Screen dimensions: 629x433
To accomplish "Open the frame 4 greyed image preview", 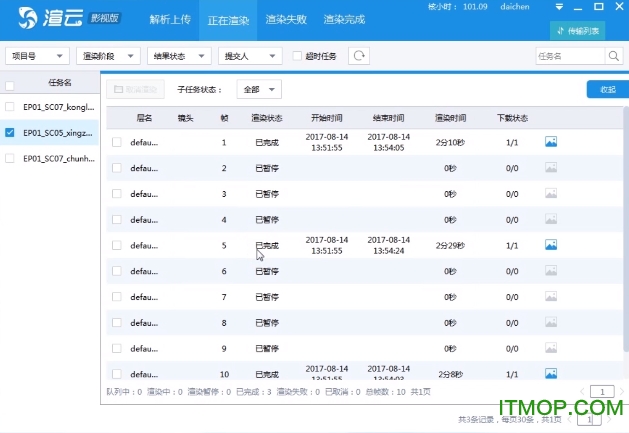I will (x=551, y=219).
